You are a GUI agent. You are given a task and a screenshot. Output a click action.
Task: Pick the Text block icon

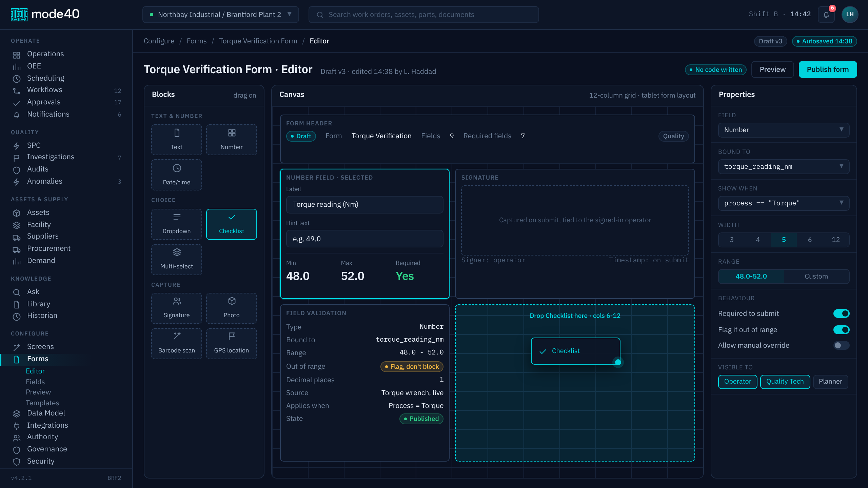click(177, 133)
